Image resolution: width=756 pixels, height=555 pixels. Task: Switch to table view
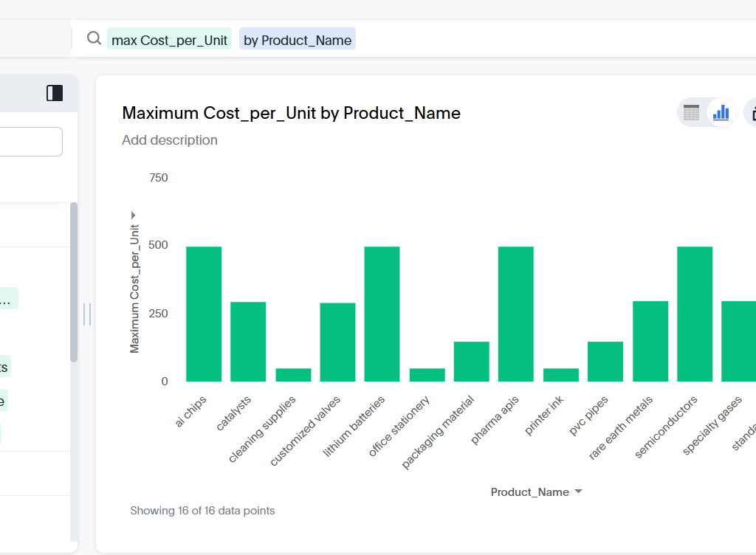point(691,113)
